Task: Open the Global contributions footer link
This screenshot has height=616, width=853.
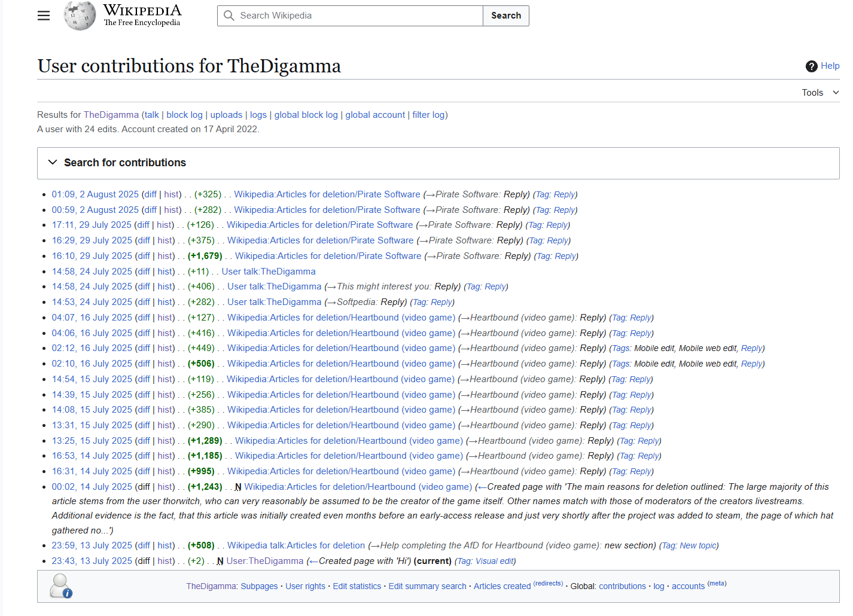Action: 622,586
